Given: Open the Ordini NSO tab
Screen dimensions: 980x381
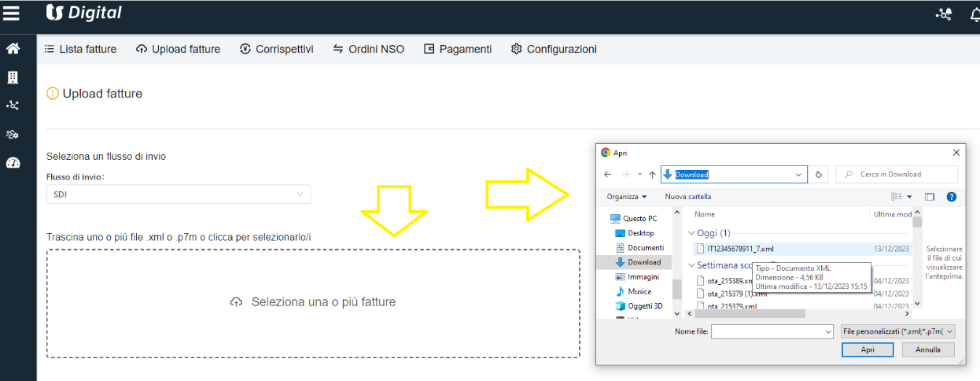Looking at the screenshot, I should tap(368, 49).
